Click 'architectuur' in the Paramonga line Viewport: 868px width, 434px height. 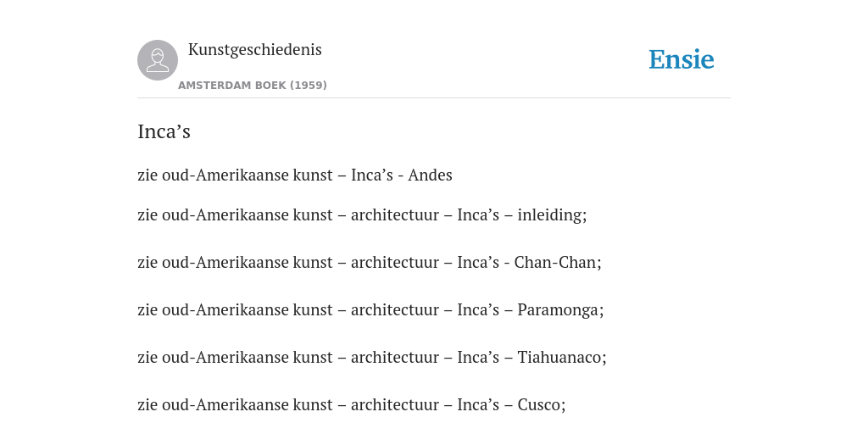click(395, 310)
